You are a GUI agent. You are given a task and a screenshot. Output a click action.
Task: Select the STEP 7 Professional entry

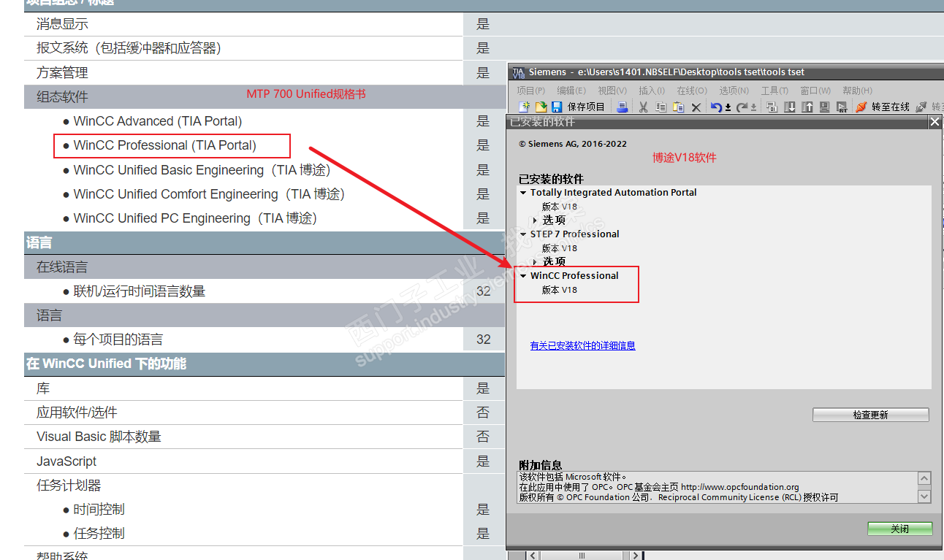tap(575, 234)
